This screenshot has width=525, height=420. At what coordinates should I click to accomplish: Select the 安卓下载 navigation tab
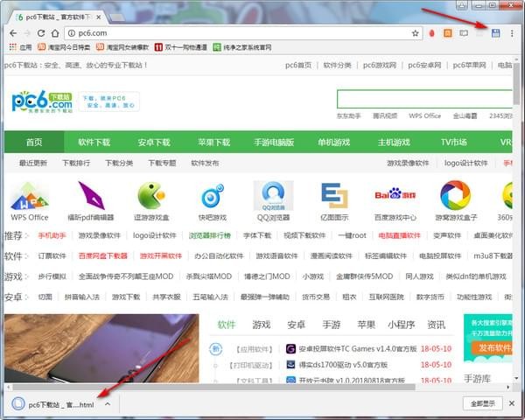154,142
